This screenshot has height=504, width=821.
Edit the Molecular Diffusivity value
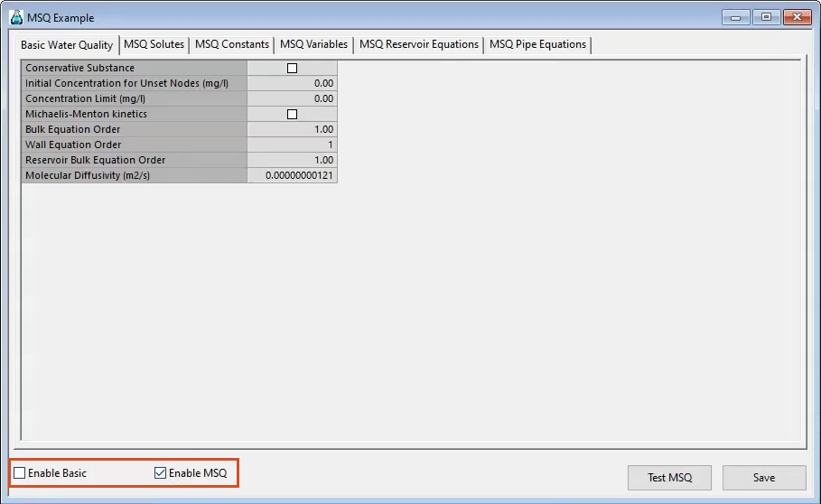click(292, 175)
